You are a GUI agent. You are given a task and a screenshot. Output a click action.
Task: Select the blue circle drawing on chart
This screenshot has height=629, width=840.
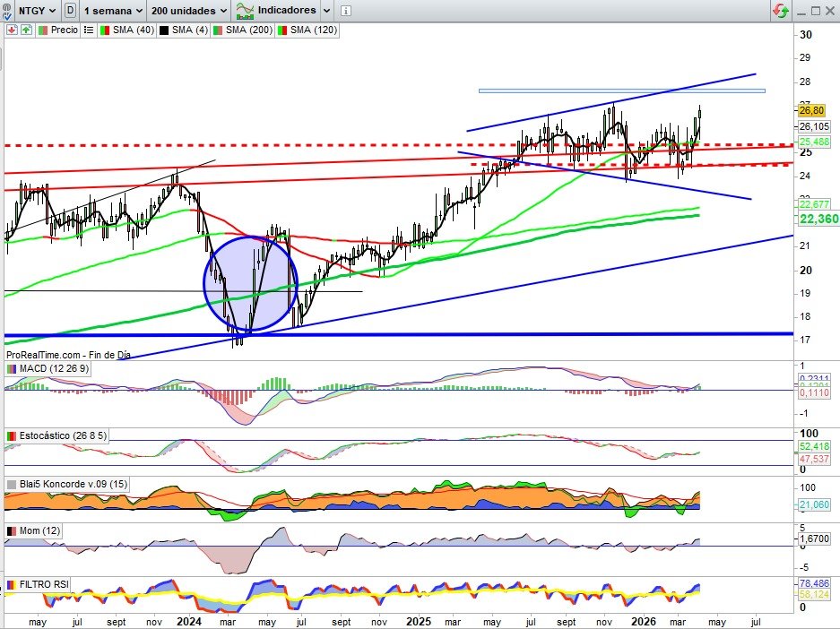point(251,284)
